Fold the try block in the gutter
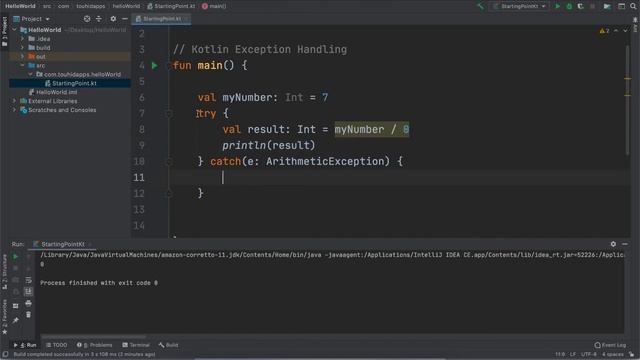 click(168, 113)
